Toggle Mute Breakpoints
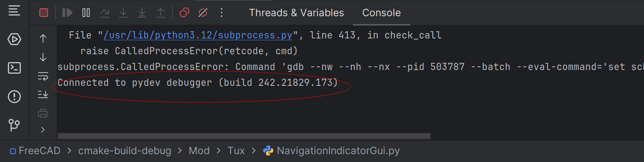Viewport: 644px width, 162px height. [203, 13]
